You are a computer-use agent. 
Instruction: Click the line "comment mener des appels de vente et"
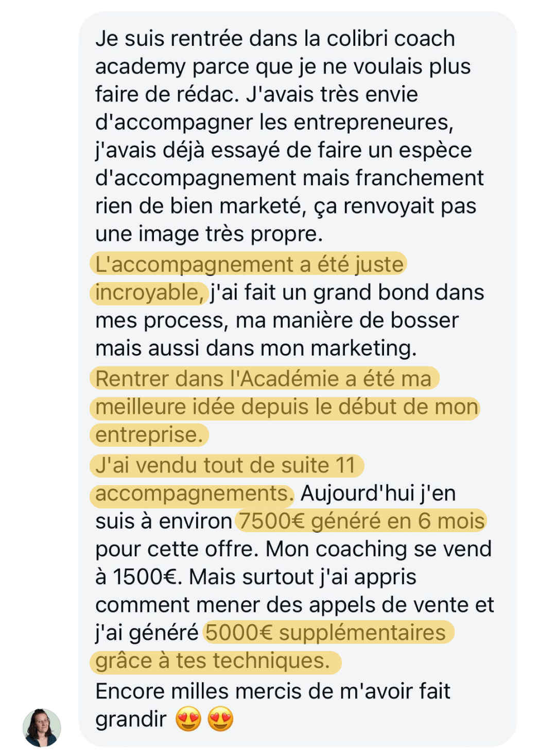click(x=294, y=605)
